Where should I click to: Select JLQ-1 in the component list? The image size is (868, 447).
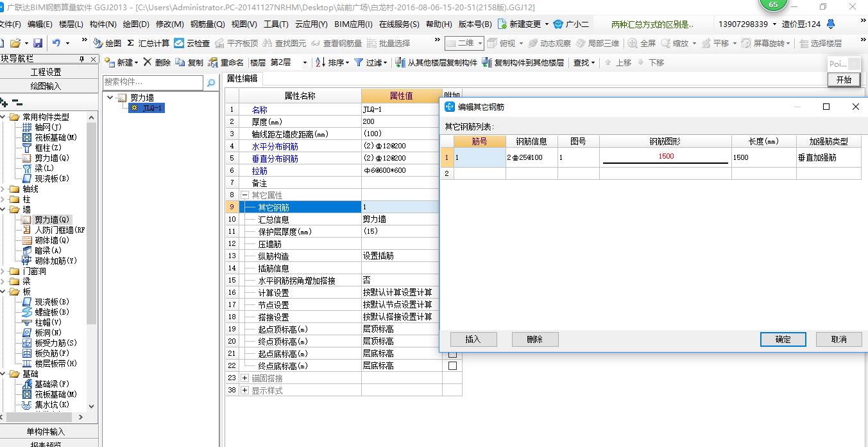(x=147, y=108)
